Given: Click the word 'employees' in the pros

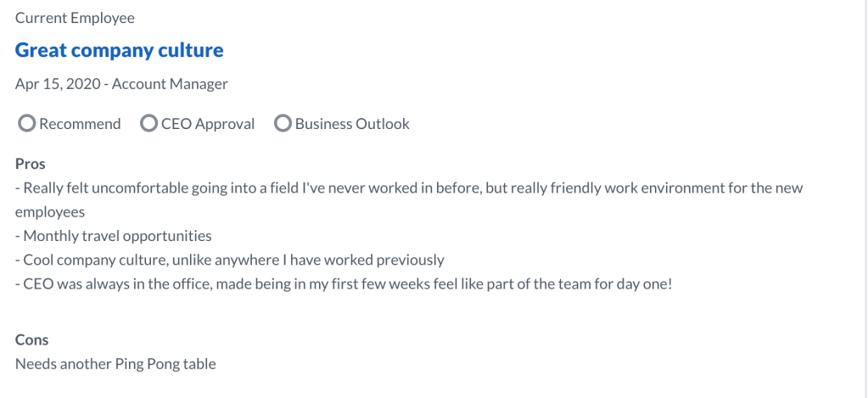Looking at the screenshot, I should tap(50, 211).
